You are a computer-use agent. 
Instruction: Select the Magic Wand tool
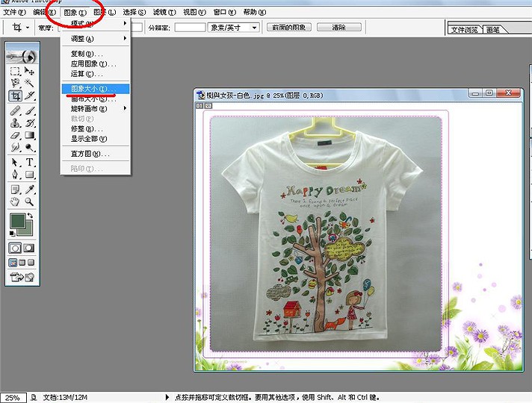30,83
